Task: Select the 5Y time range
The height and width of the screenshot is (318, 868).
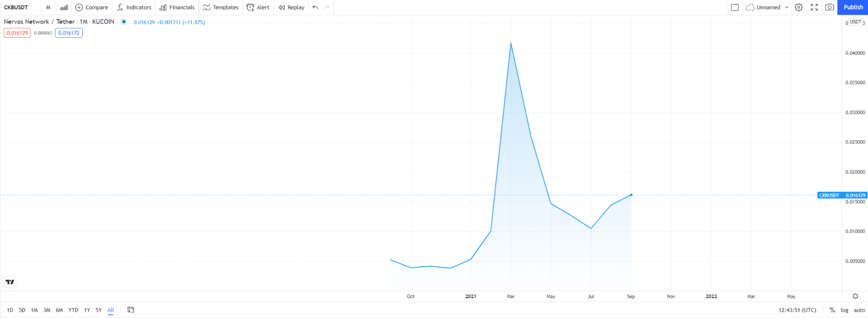Action: click(x=99, y=310)
